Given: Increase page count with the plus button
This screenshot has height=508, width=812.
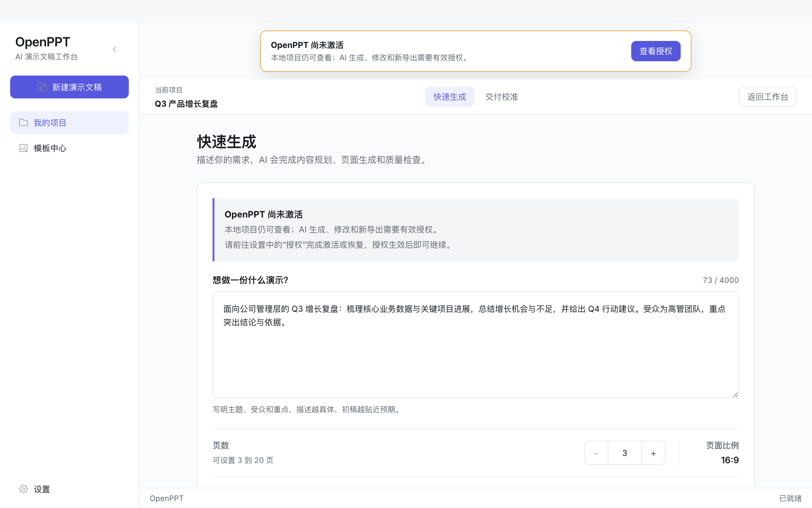Looking at the screenshot, I should pos(653,453).
